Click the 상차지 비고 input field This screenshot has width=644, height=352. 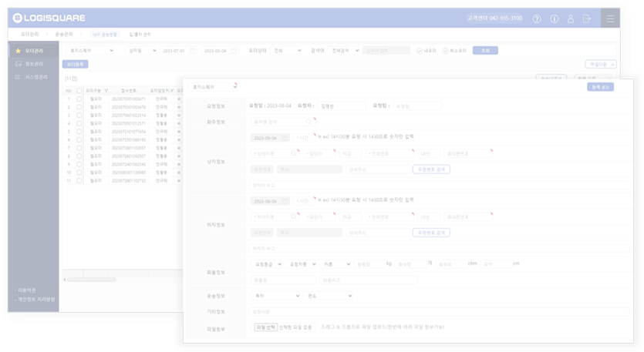click(439, 186)
